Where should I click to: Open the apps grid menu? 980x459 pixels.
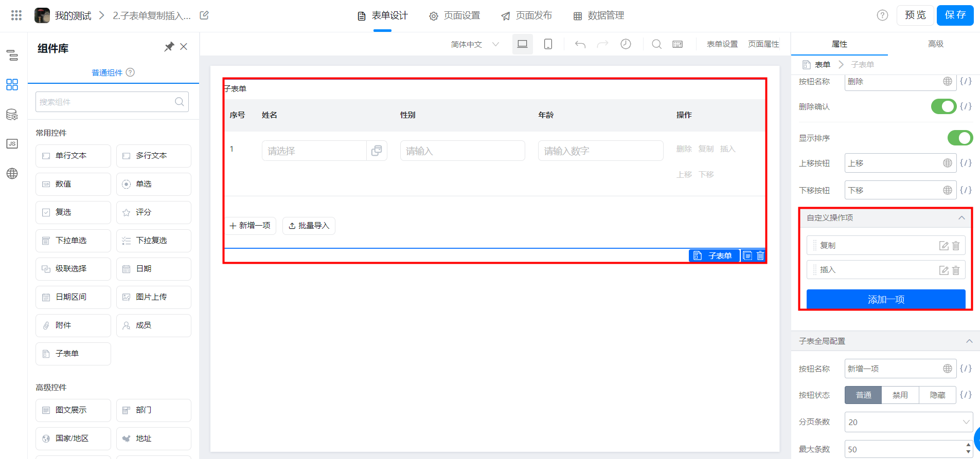click(x=16, y=15)
